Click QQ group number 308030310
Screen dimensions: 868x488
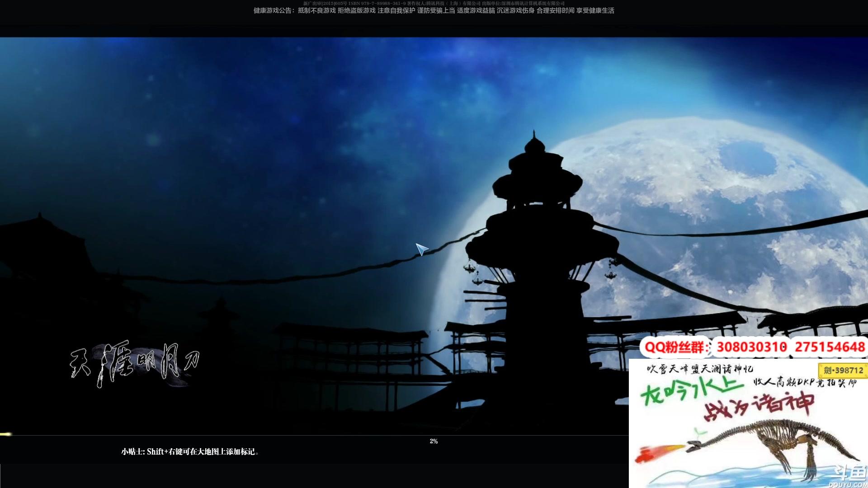(751, 347)
